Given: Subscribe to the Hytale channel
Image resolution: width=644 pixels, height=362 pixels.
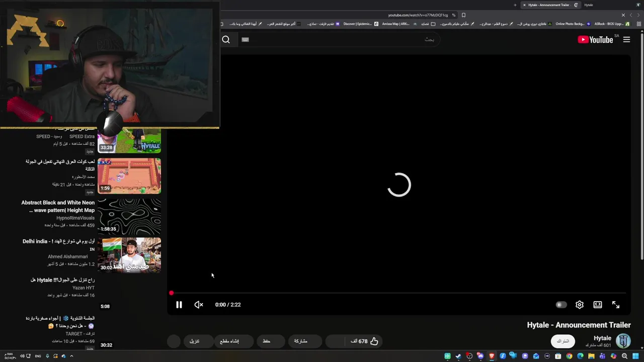Looking at the screenshot, I should [x=563, y=341].
